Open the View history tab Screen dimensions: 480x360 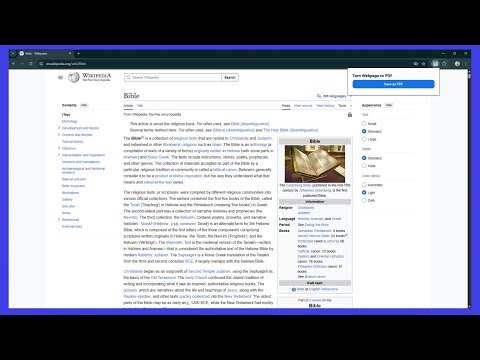325,106
